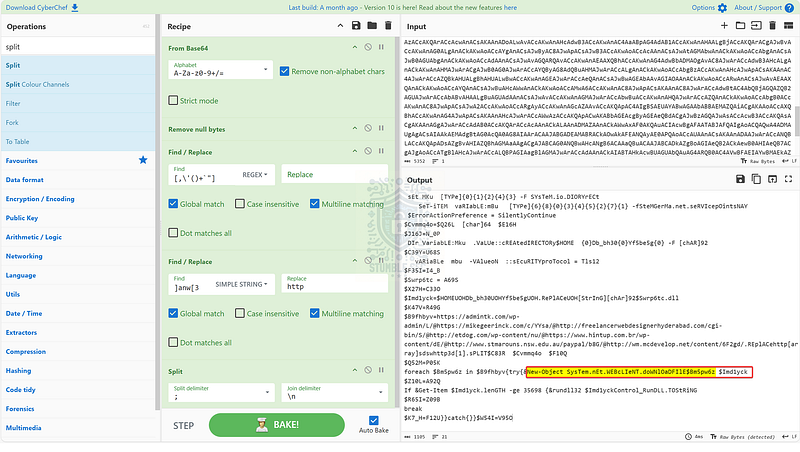The height and width of the screenshot is (452, 800).
Task: Open the Base64 Alphabet dropdown
Action: coord(221,69)
